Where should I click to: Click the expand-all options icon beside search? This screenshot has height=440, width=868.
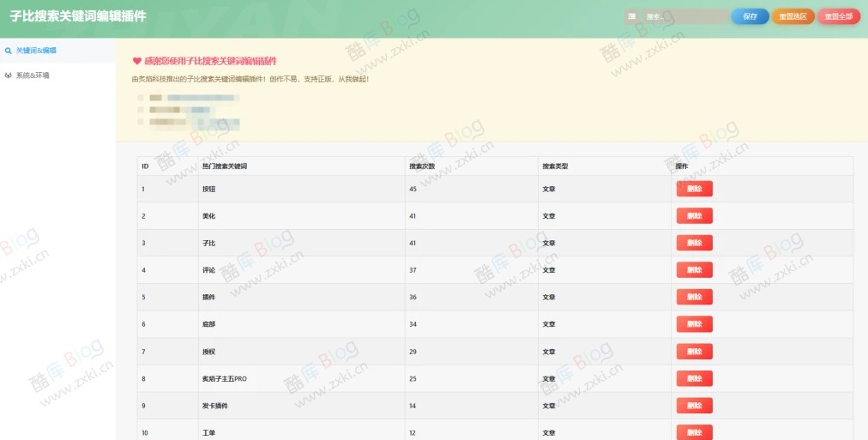(x=631, y=16)
